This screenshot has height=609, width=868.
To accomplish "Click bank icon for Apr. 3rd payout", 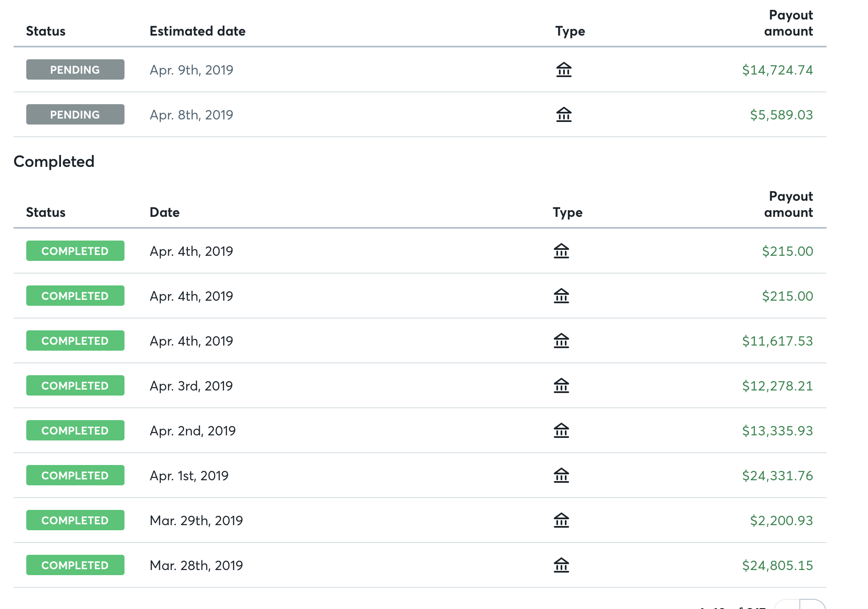I will (x=561, y=385).
